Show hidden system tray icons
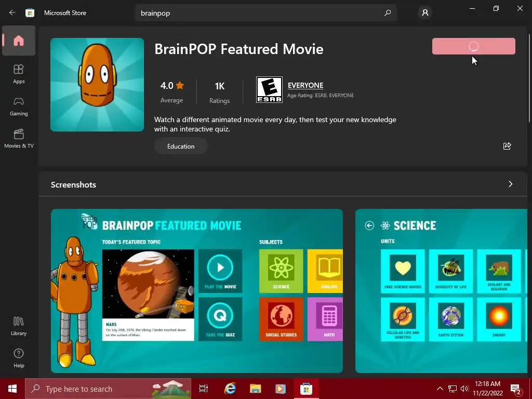 pos(440,389)
